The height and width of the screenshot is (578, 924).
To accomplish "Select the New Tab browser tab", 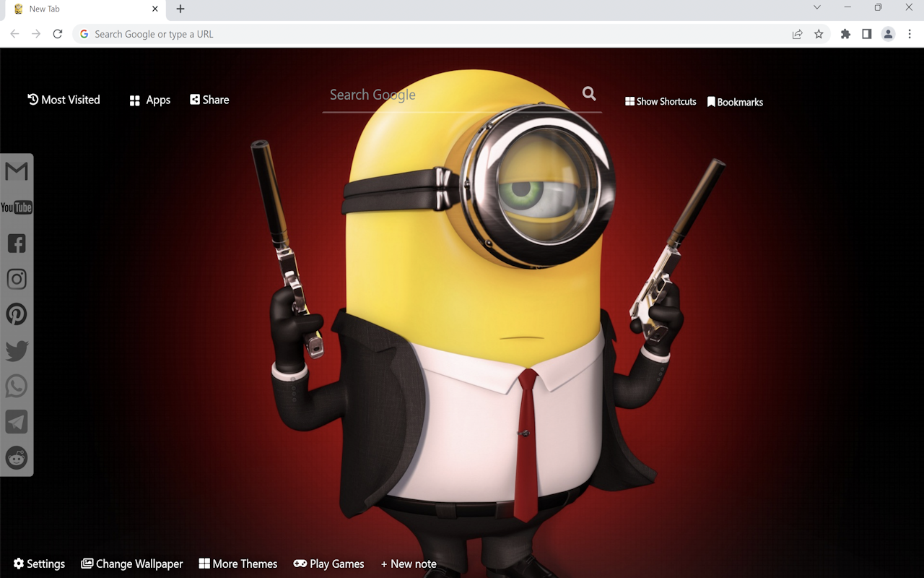I will [85, 9].
